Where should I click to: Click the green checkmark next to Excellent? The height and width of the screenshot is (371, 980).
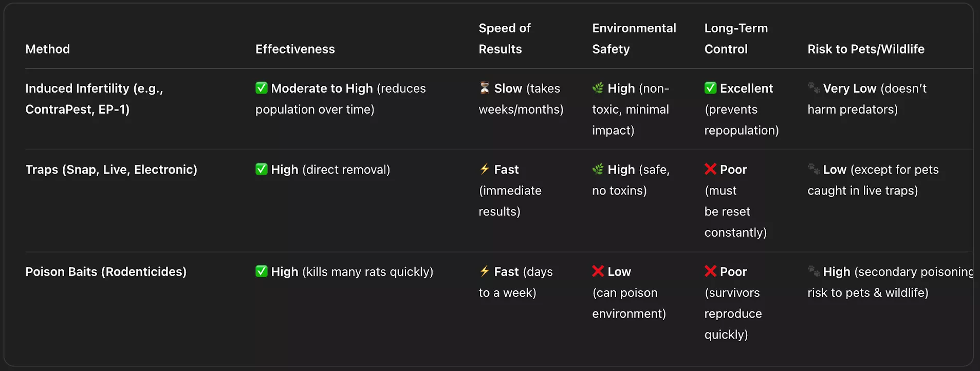click(710, 88)
